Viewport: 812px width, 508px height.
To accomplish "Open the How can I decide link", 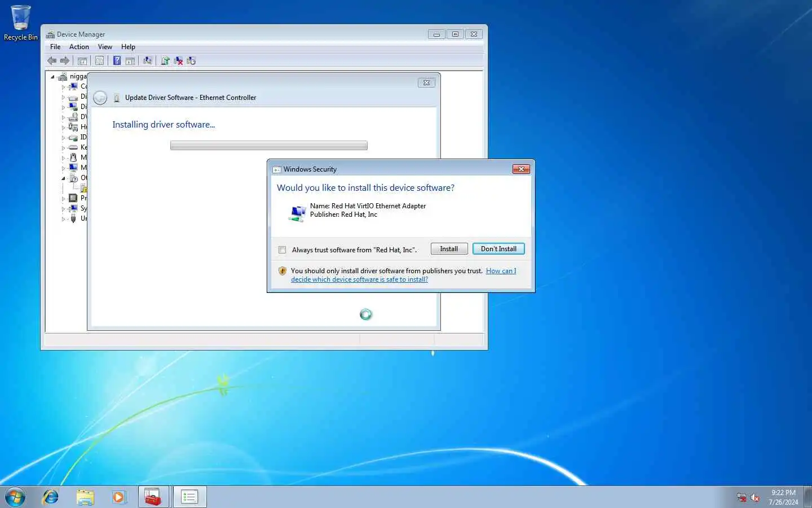I will [x=403, y=275].
